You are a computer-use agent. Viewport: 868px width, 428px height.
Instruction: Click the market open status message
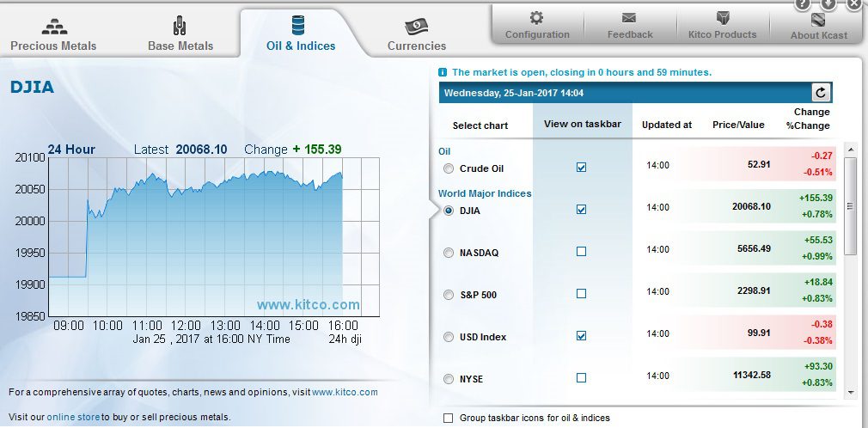coord(582,72)
